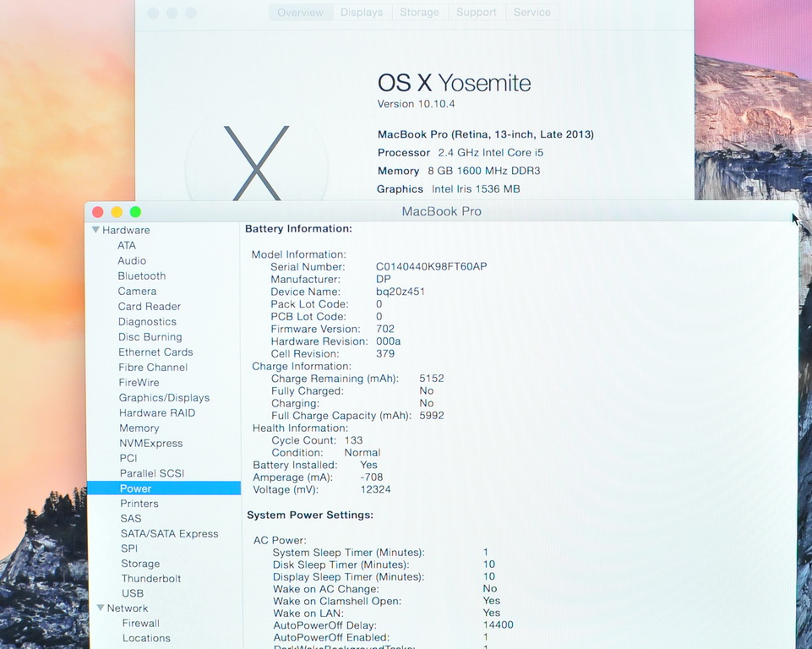812x649 pixels.
Task: Minimize MacBook Pro window with yellow button
Action: coord(117,212)
